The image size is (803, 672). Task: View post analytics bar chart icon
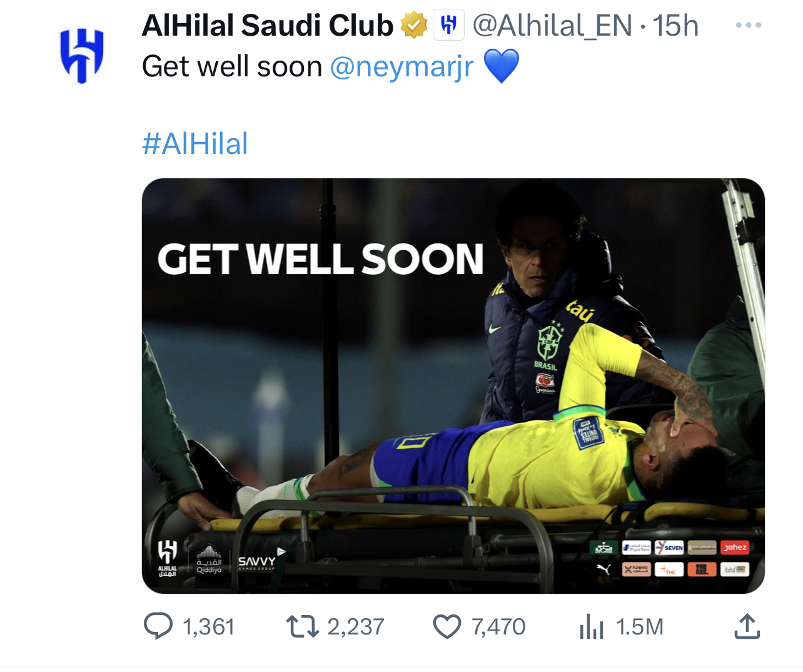592,626
